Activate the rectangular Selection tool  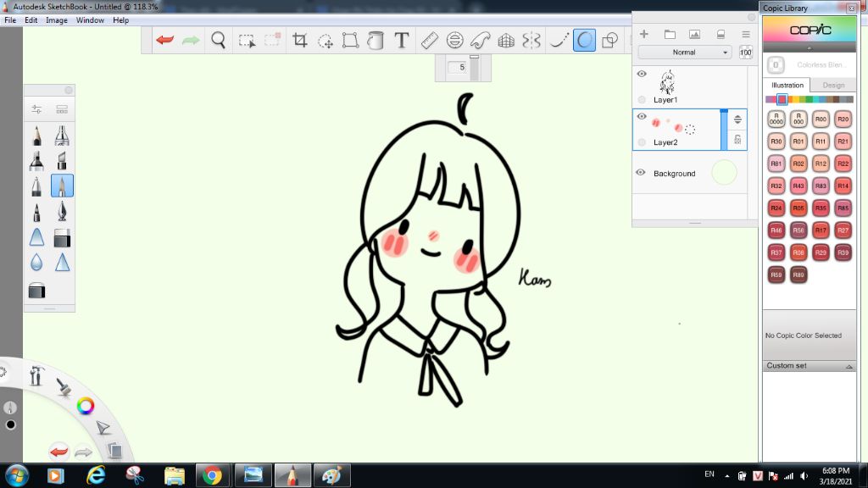click(x=247, y=41)
